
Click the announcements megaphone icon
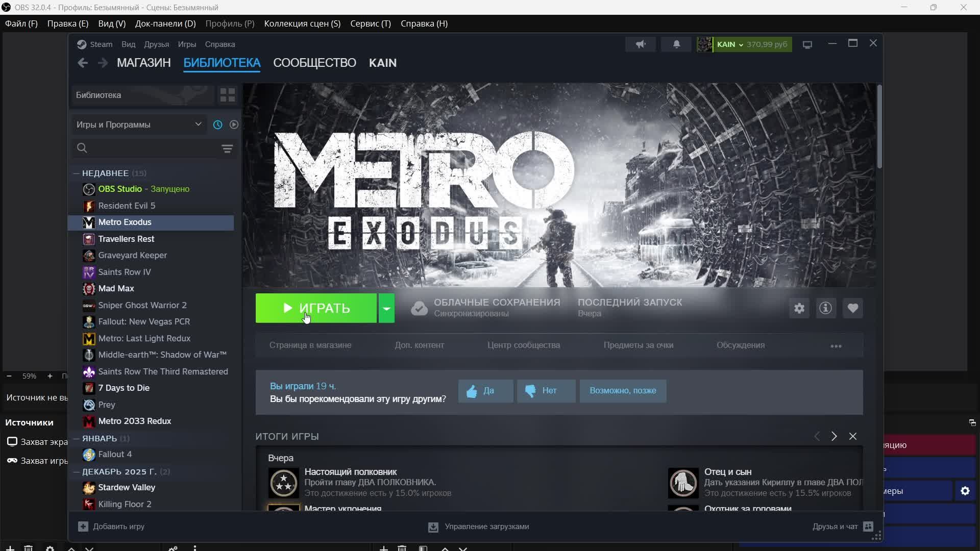[x=641, y=44]
